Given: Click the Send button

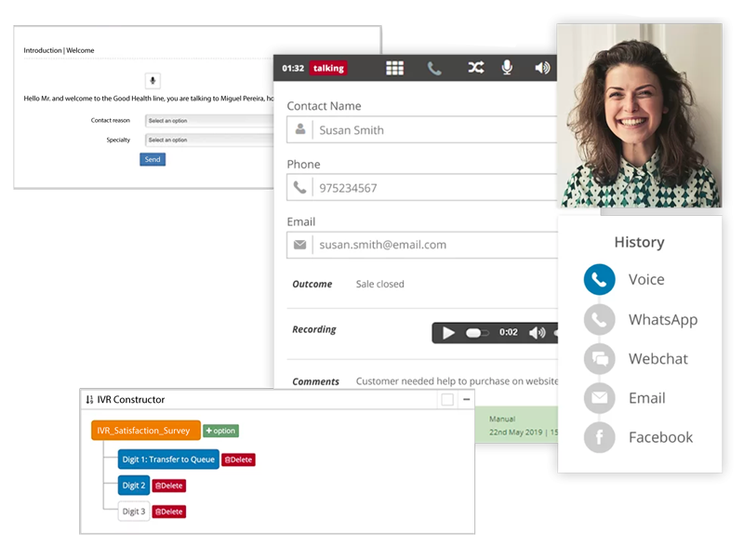Looking at the screenshot, I should pyautogui.click(x=153, y=160).
